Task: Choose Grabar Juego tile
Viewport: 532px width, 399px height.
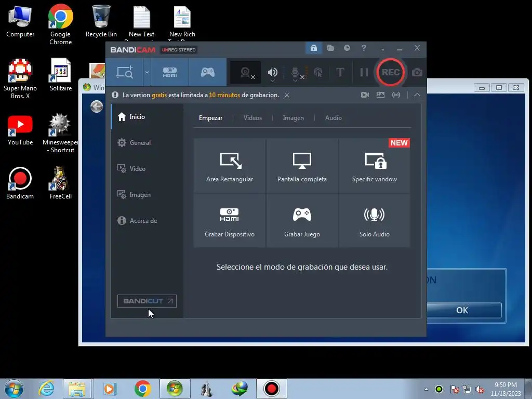Action: 302,220
